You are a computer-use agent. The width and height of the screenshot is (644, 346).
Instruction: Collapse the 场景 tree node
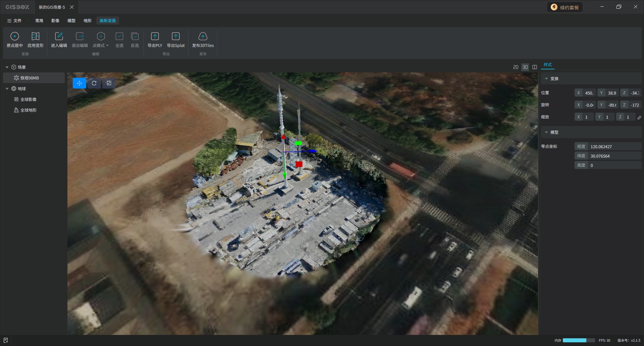tap(7, 67)
